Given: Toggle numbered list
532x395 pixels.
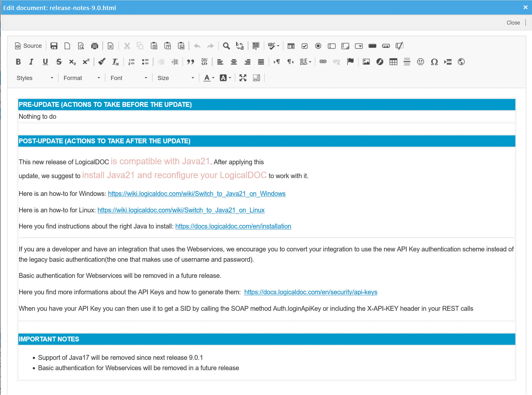Looking at the screenshot, I should [131, 62].
